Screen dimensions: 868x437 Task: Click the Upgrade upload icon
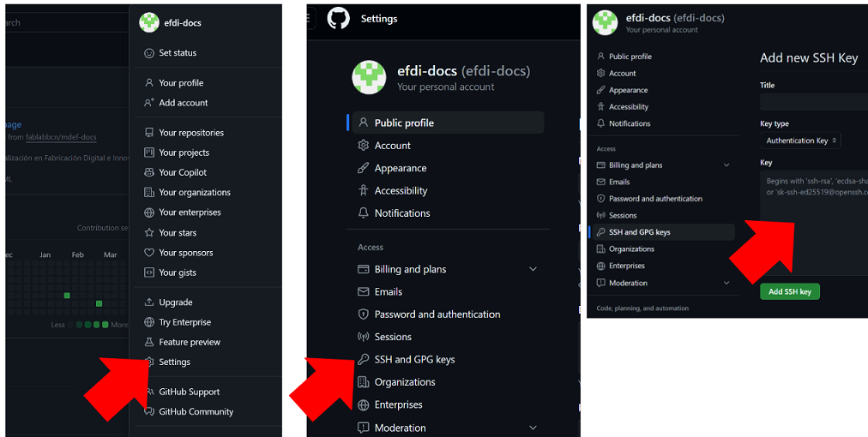[x=149, y=302]
